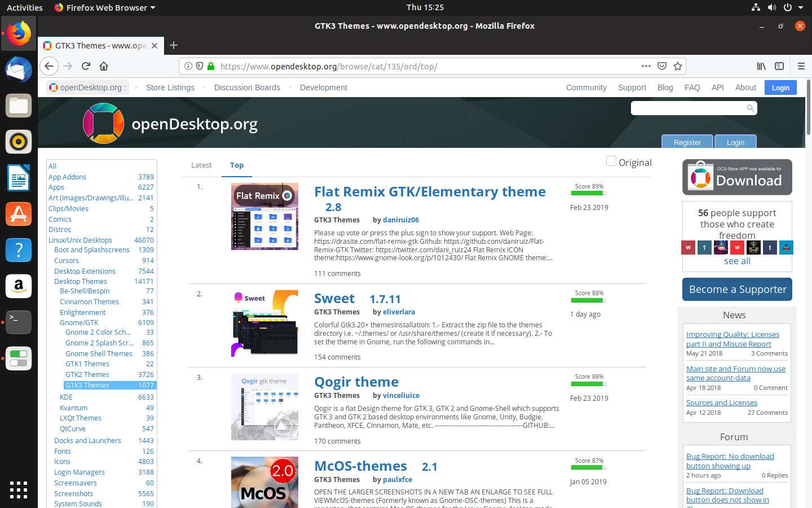Viewport: 812px width, 508px height.
Task: Open the Qogir theme thumbnail
Action: coord(264,406)
